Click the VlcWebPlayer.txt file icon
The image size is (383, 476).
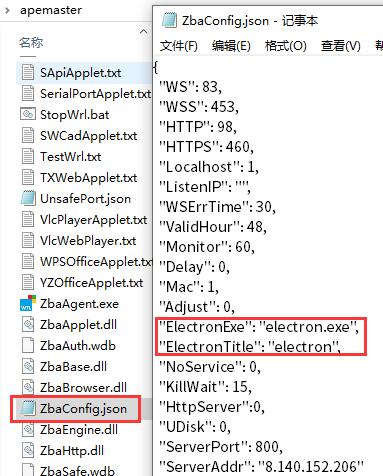coord(28,241)
